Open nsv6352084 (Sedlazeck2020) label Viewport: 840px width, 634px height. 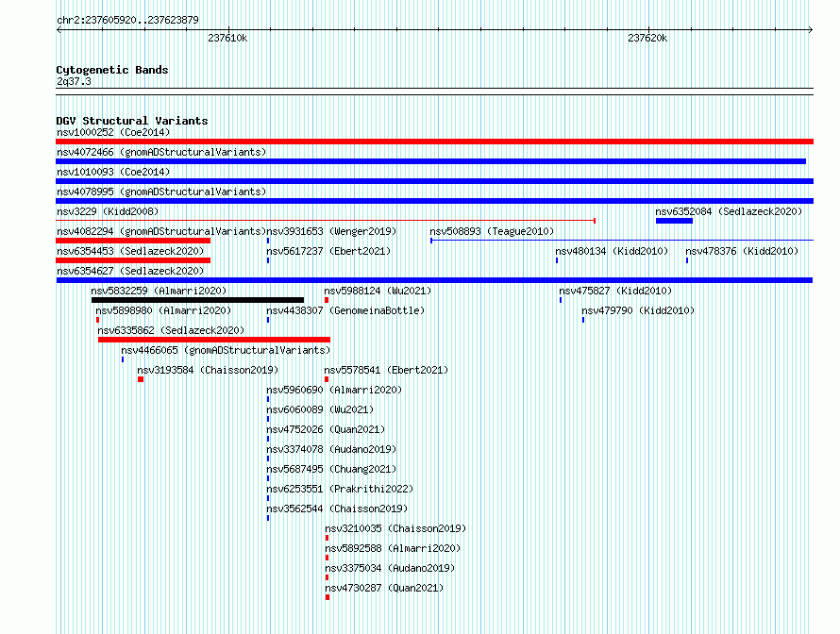point(729,211)
